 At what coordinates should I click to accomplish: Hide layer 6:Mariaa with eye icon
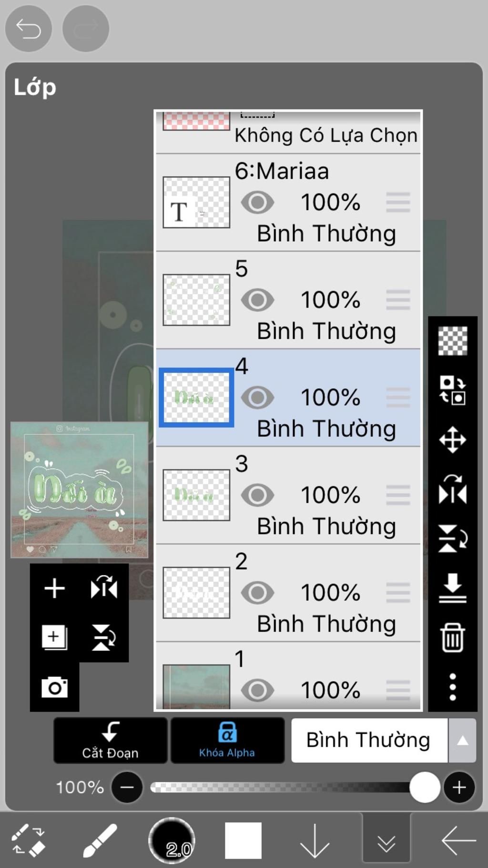pyautogui.click(x=257, y=202)
